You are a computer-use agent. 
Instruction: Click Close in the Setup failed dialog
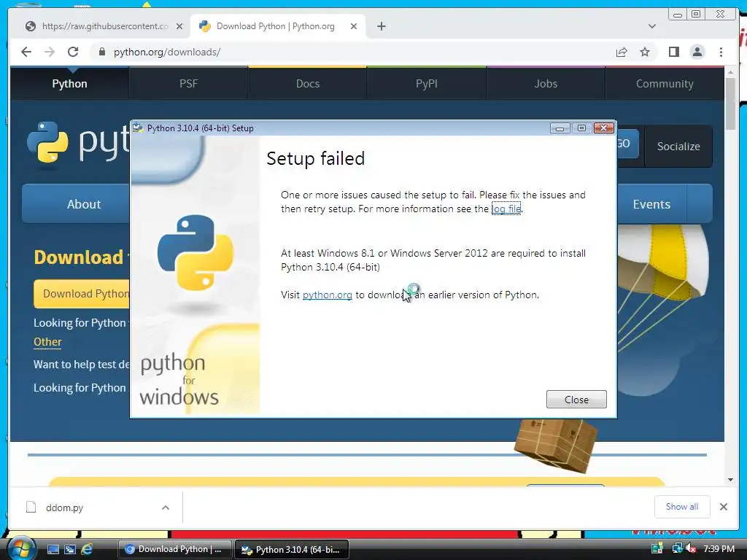coord(576,400)
